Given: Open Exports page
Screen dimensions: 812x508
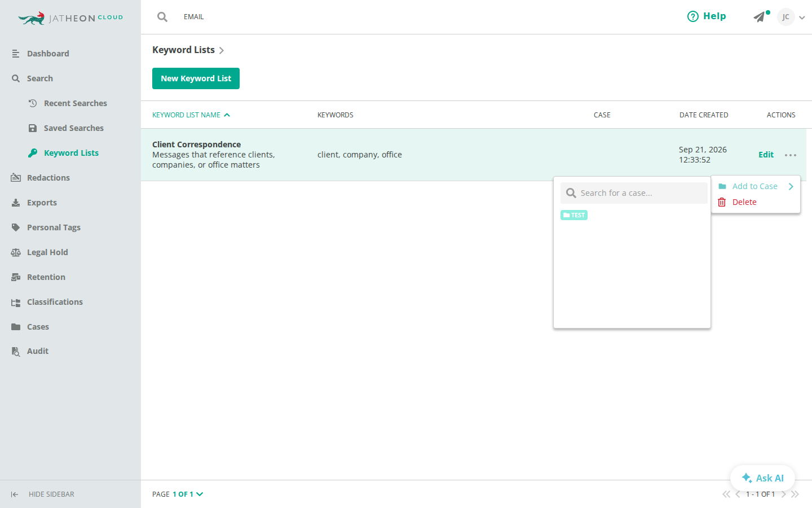Looking at the screenshot, I should click(42, 203).
